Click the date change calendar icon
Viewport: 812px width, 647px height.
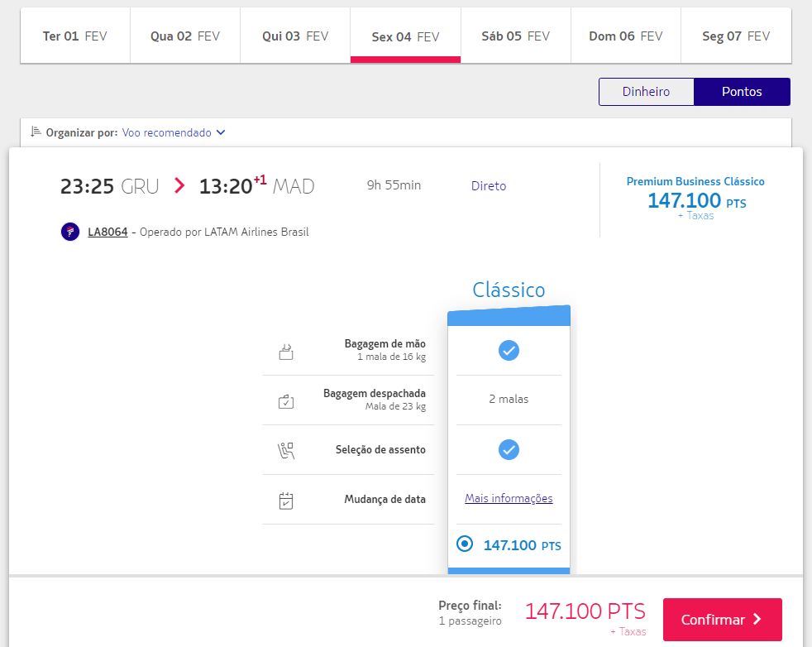click(x=286, y=501)
